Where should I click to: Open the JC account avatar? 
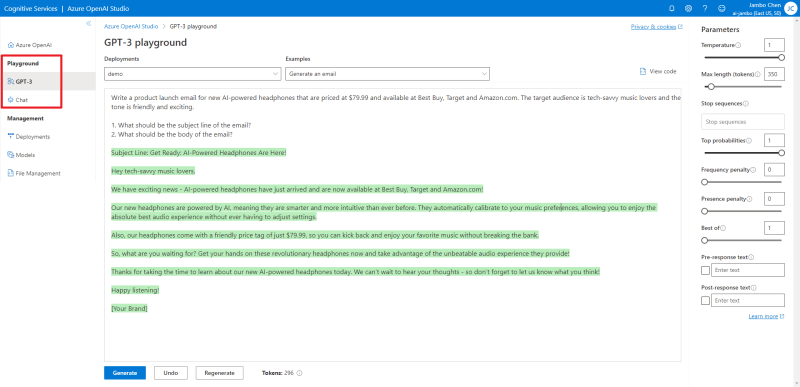point(790,8)
